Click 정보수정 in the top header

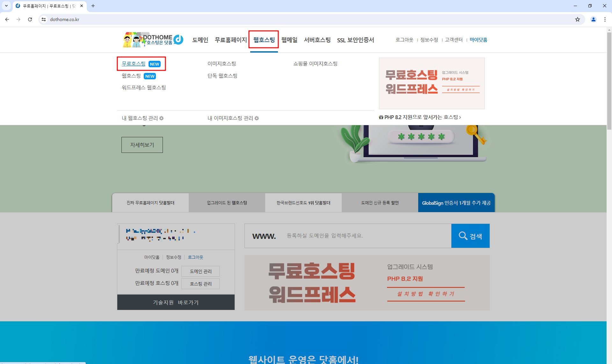[429, 40]
